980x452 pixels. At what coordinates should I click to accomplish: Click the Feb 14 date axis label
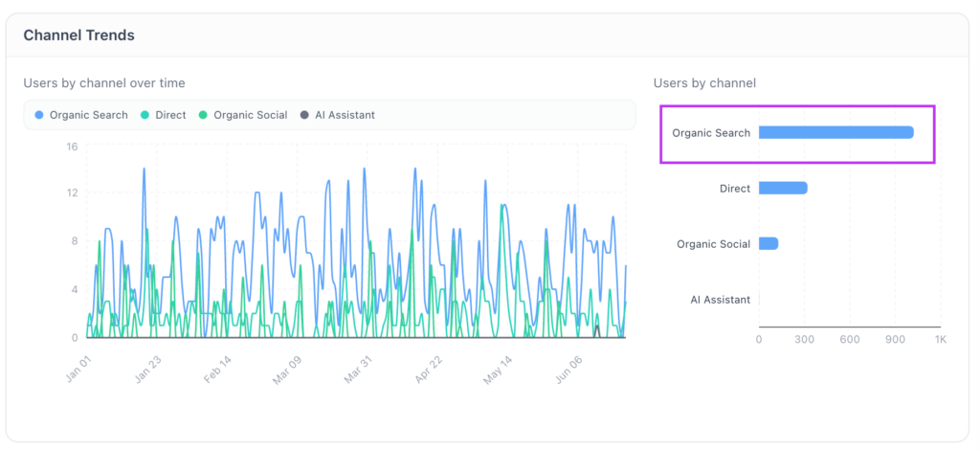(219, 370)
